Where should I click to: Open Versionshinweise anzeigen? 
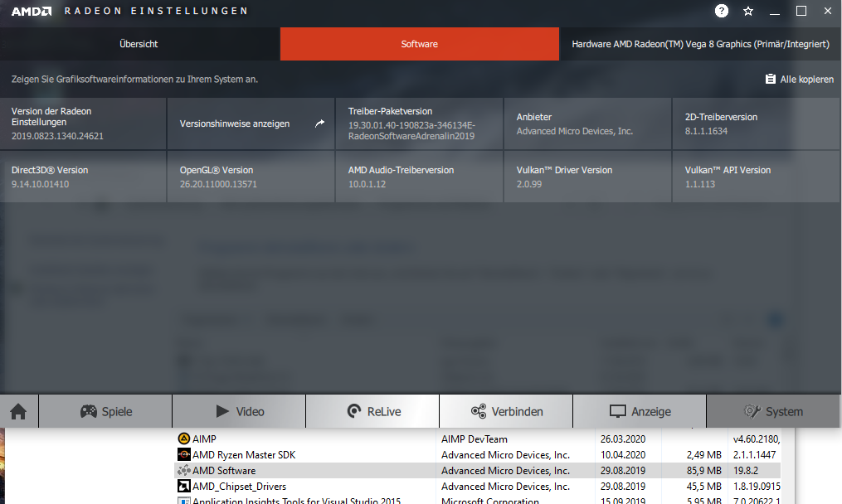(251, 124)
